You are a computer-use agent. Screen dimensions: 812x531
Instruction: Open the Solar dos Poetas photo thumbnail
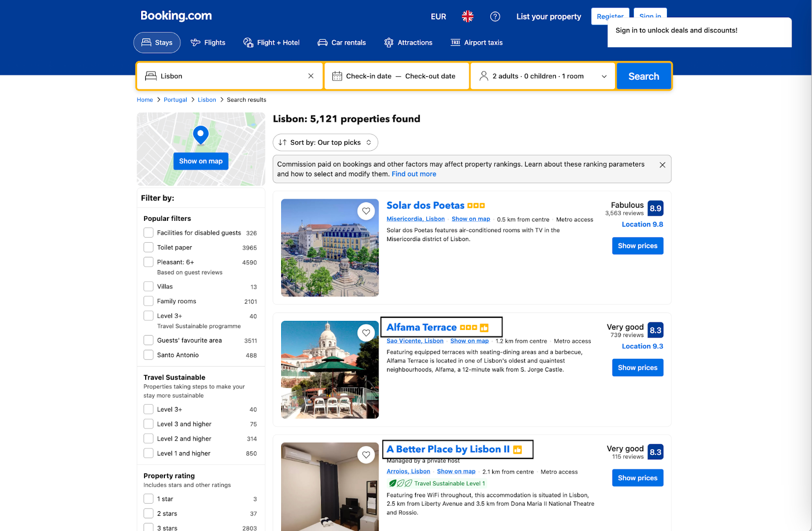(330, 248)
